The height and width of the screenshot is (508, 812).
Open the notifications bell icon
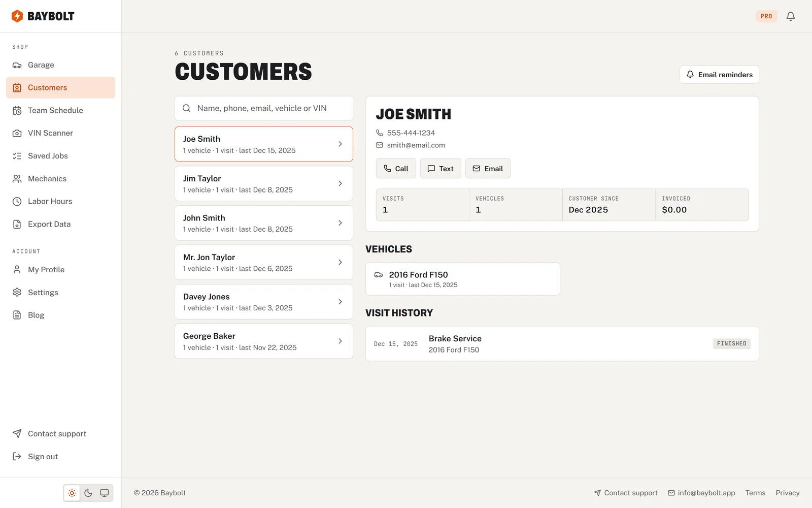click(x=791, y=16)
